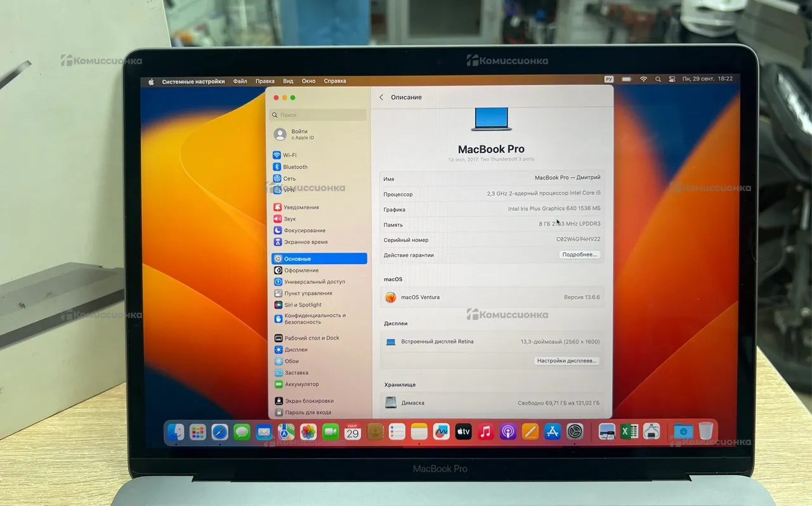
Task: Open Apple TV from the Dock
Action: tap(464, 432)
